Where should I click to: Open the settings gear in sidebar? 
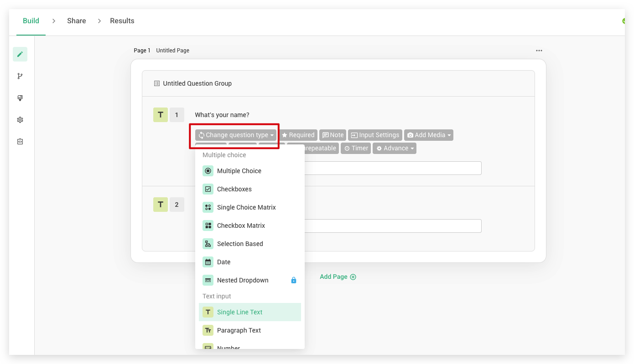20,120
